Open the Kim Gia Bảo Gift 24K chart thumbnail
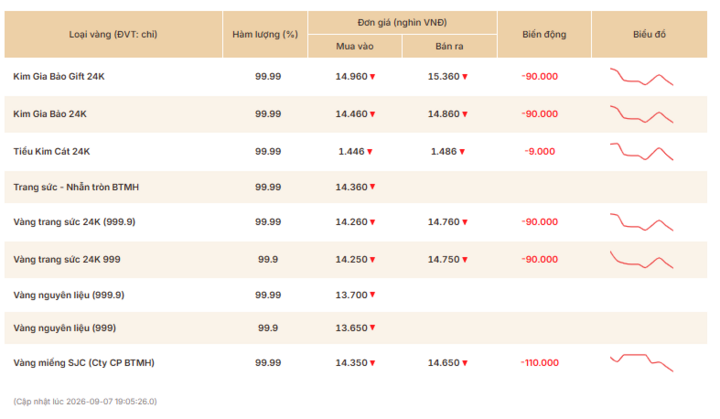This screenshot has width=720, height=419. pyautogui.click(x=641, y=77)
